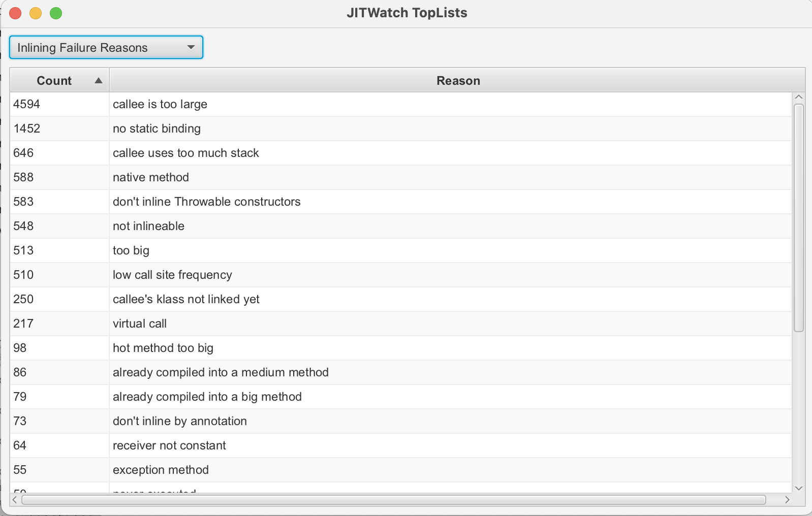Select count cell 79
This screenshot has width=812, height=516.
tap(59, 397)
